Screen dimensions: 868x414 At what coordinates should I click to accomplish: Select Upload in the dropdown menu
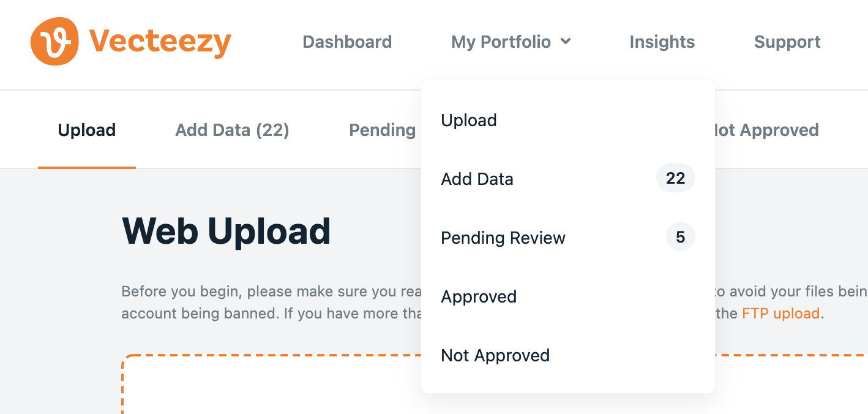click(x=568, y=120)
